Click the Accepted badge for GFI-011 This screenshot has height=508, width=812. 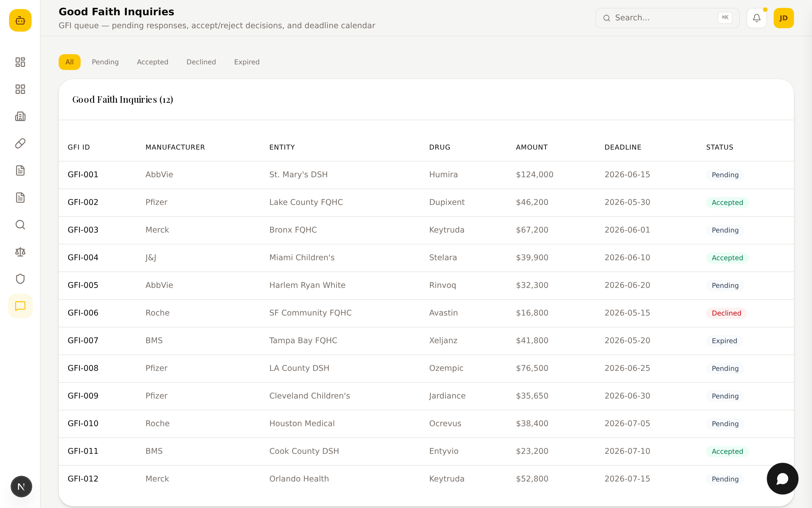click(x=727, y=452)
